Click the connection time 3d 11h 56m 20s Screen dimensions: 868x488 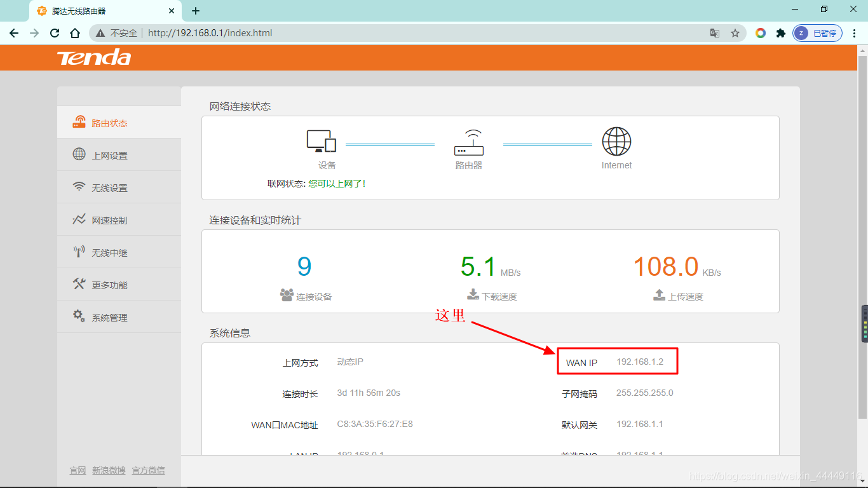click(369, 393)
